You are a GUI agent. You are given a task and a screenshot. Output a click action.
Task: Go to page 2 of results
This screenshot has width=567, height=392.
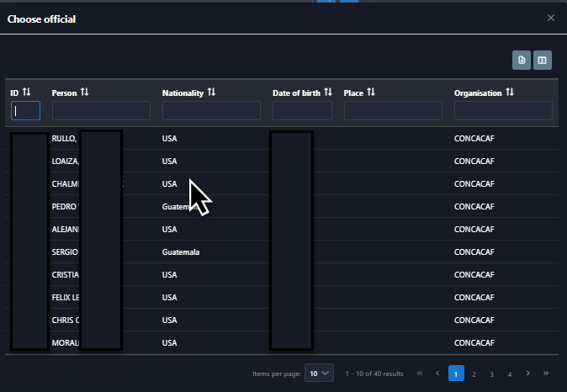pyautogui.click(x=474, y=373)
